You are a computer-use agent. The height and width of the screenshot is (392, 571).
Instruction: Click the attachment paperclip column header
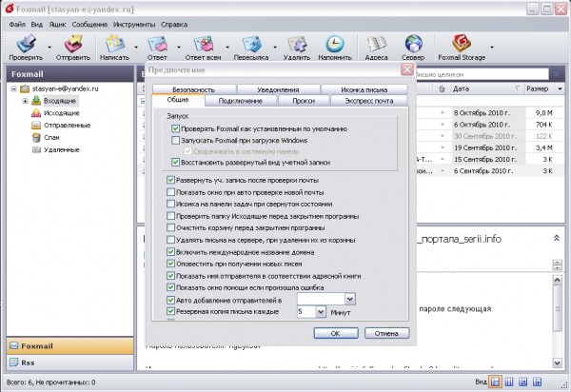coord(442,88)
